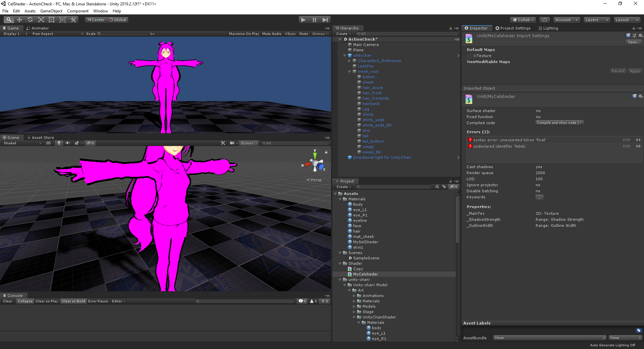Toggle console Collapse option

coord(25,301)
